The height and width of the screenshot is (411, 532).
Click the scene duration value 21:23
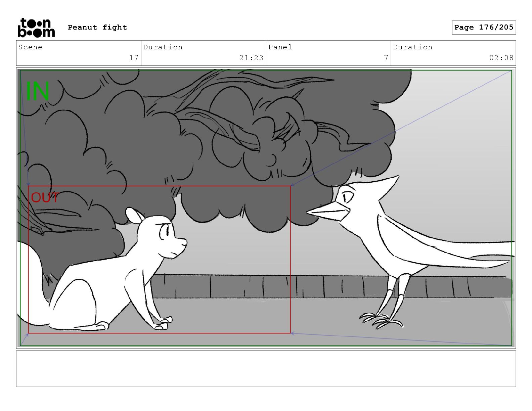[251, 58]
